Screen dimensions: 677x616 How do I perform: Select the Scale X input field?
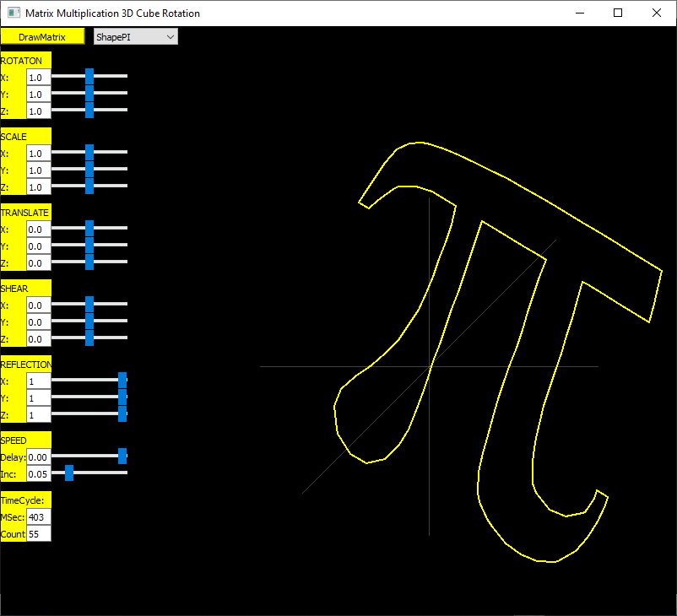(39, 154)
